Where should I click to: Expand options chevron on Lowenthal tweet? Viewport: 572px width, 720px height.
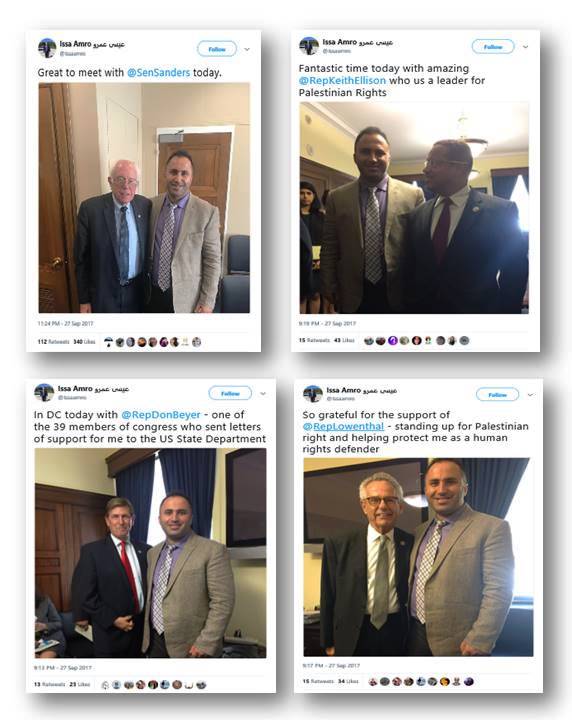point(530,394)
